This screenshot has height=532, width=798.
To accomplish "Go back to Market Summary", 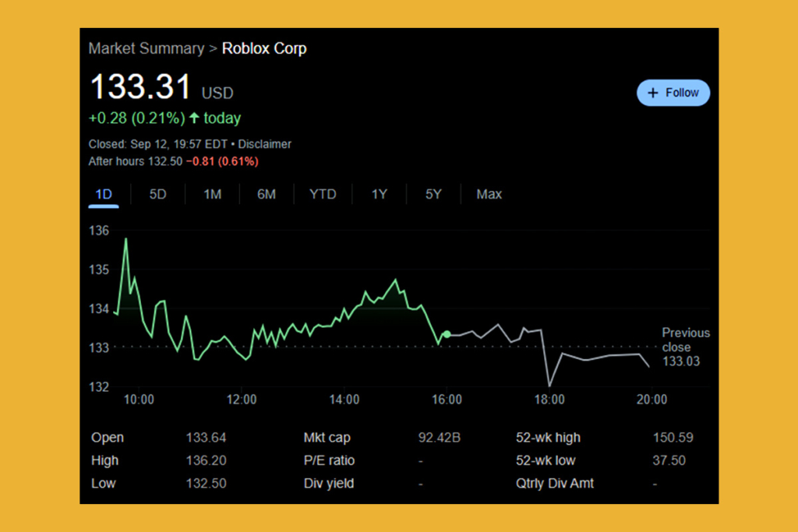I will pyautogui.click(x=147, y=48).
